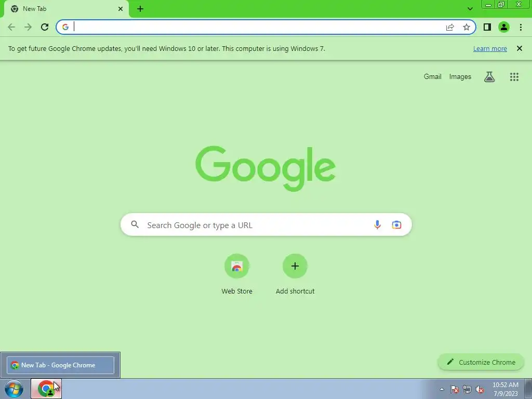Click the magnifier icon in search box
The height and width of the screenshot is (399, 532).
click(135, 224)
